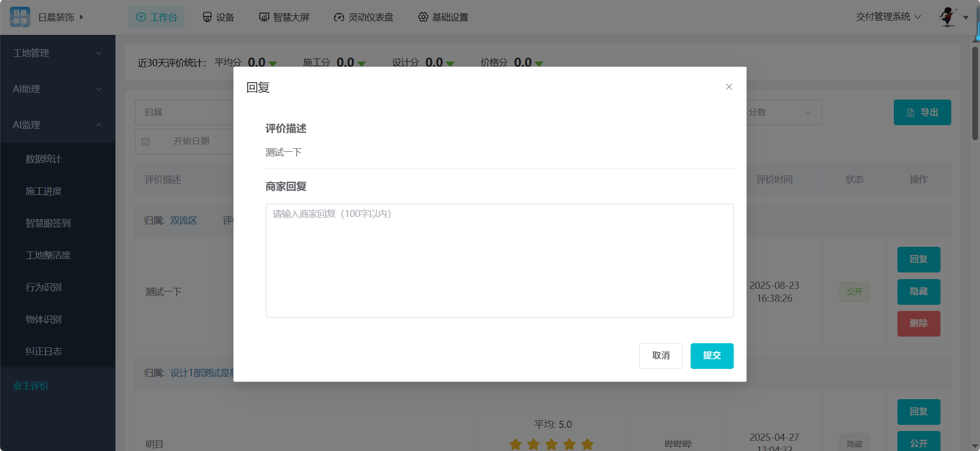Click the 基础设置 gear icon
The width and height of the screenshot is (980, 451).
423,17
